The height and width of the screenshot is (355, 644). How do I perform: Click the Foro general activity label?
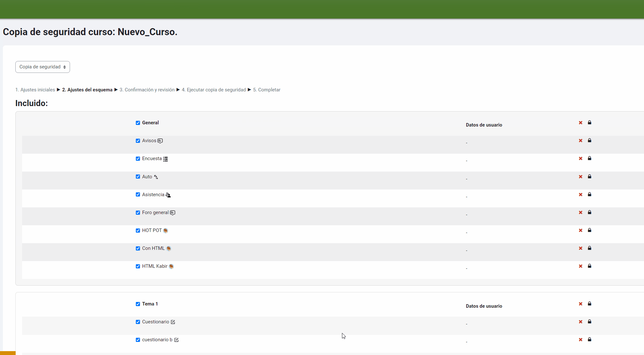pos(155,212)
